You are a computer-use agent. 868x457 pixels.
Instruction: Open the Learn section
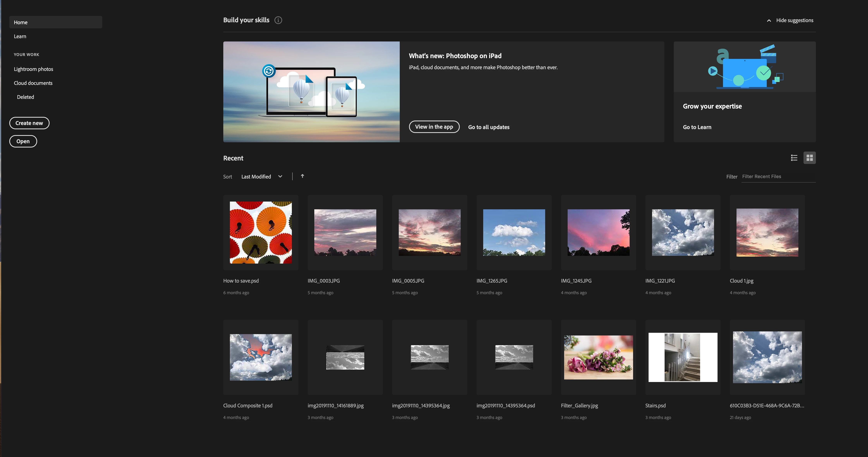pyautogui.click(x=20, y=36)
